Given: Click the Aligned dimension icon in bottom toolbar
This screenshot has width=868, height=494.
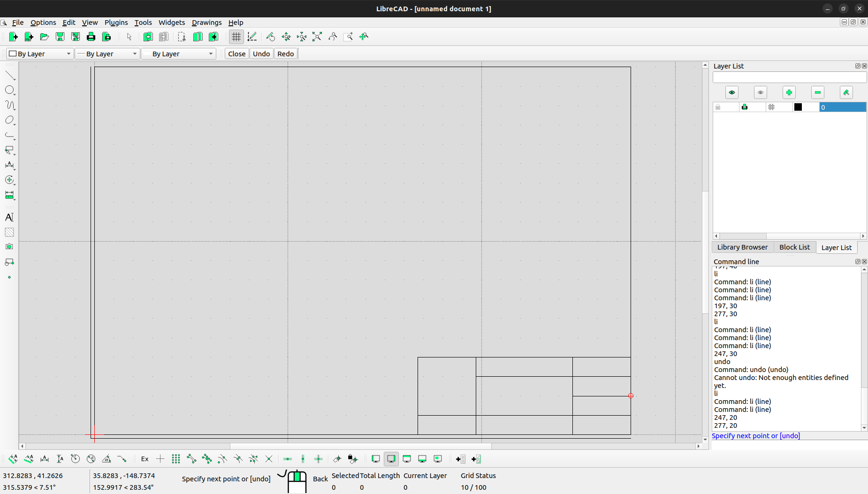Looking at the screenshot, I should pos(13,459).
